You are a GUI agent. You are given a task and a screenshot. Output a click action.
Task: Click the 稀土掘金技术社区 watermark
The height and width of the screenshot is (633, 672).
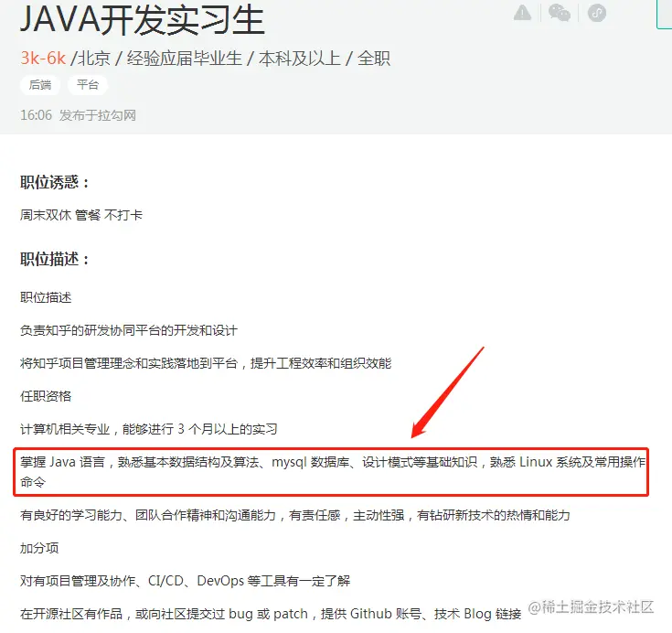[591, 606]
